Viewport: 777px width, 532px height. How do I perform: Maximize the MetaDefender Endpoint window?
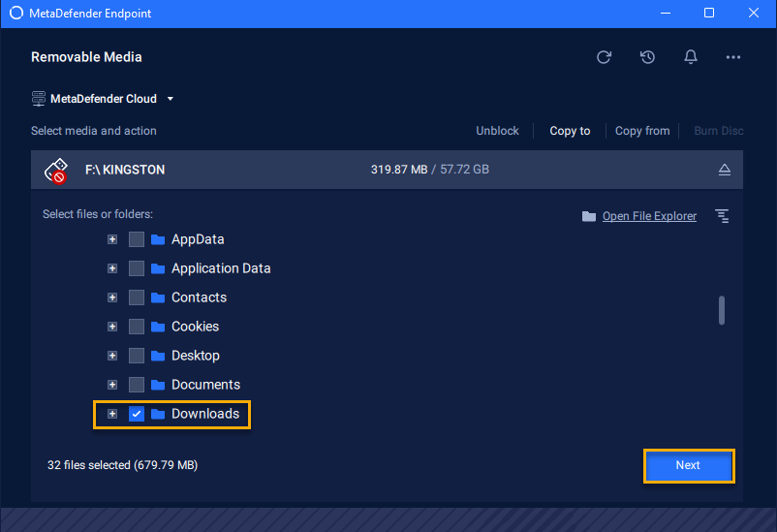coord(709,13)
